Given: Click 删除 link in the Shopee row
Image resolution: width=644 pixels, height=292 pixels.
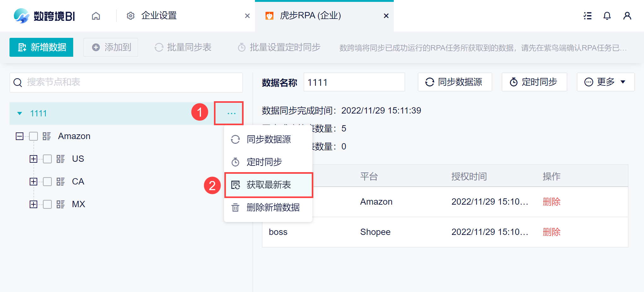Looking at the screenshot, I should click(x=551, y=232).
